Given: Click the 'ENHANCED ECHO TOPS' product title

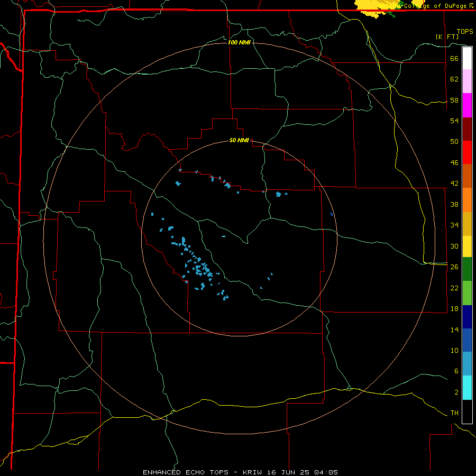Looking at the screenshot, I should coord(186,472).
